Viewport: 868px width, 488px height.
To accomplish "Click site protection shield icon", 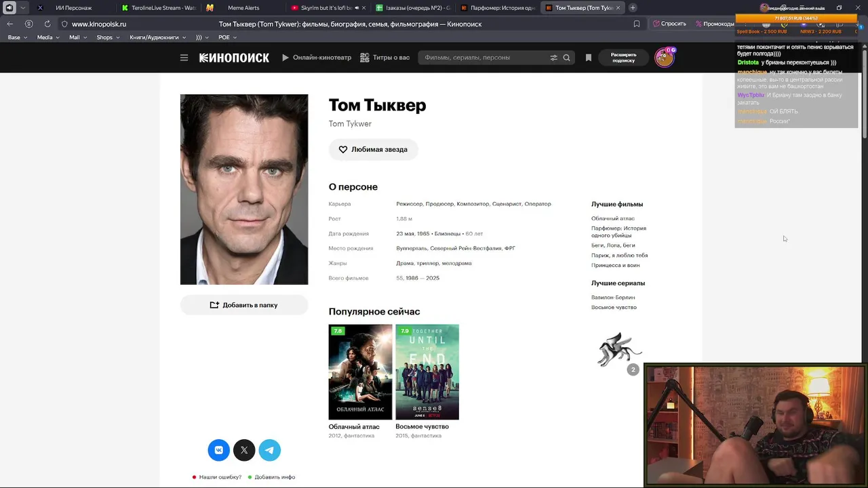I will pos(64,24).
